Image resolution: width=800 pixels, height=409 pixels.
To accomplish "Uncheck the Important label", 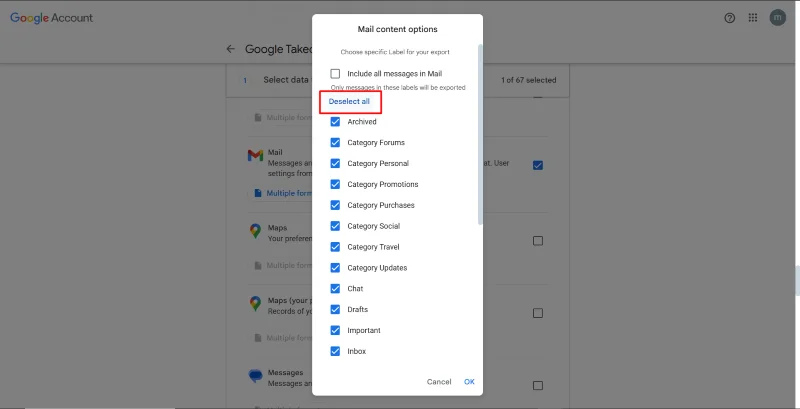I will pos(335,330).
